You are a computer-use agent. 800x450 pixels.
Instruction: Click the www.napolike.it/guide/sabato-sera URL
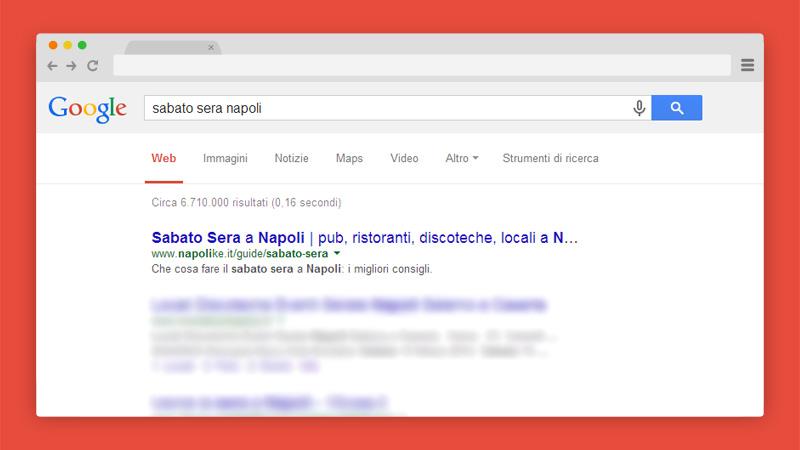[240, 254]
